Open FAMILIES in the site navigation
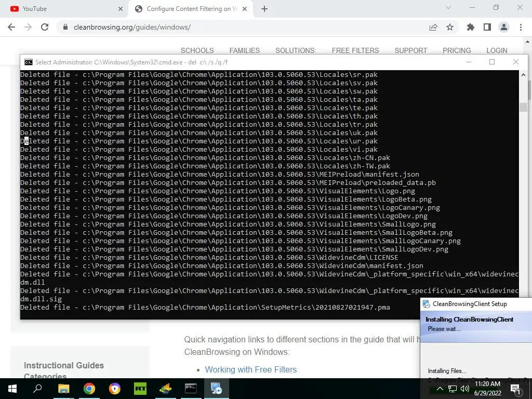This screenshot has width=532, height=399. pos(244,50)
